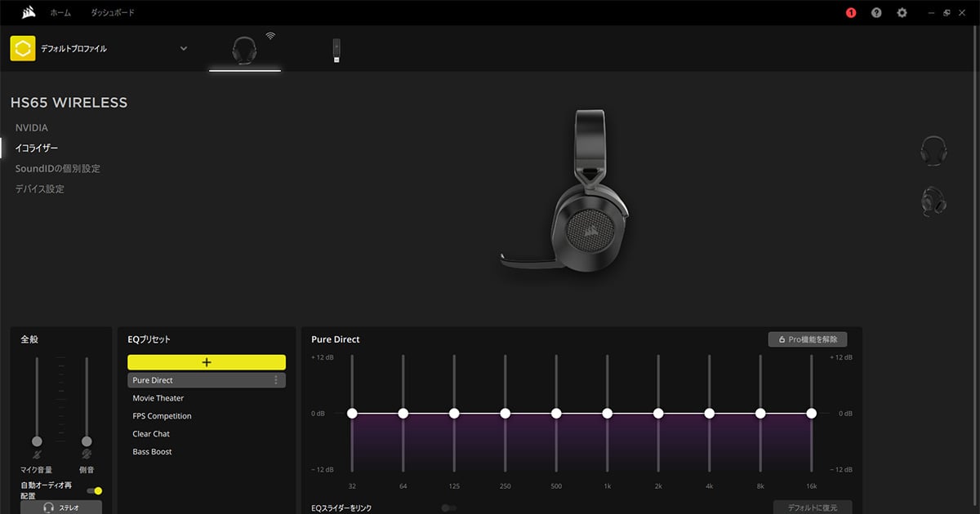Click the 2k EQ slider handle
Screen dimensions: 980x514
[x=658, y=414]
